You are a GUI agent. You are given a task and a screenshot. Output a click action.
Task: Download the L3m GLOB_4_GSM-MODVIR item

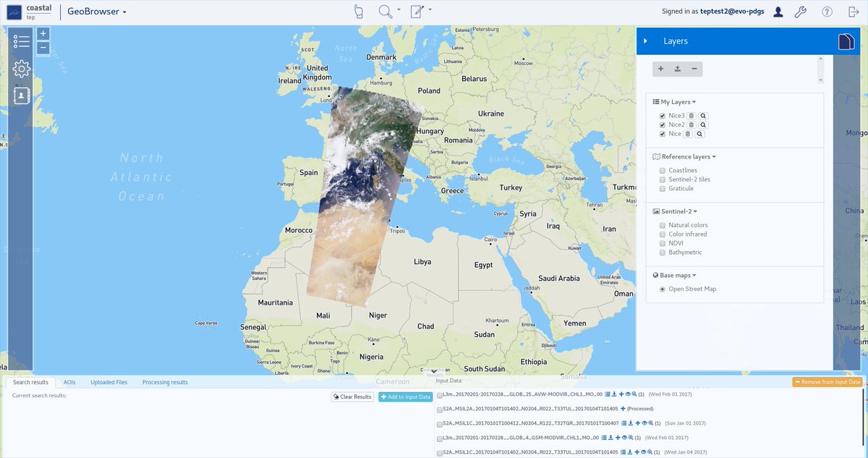pos(610,438)
